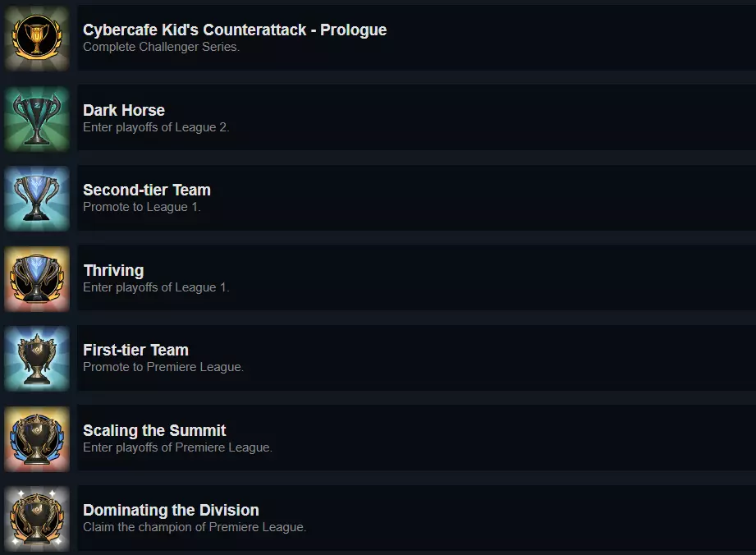Select the Second-tier Team achievement title

pos(147,190)
